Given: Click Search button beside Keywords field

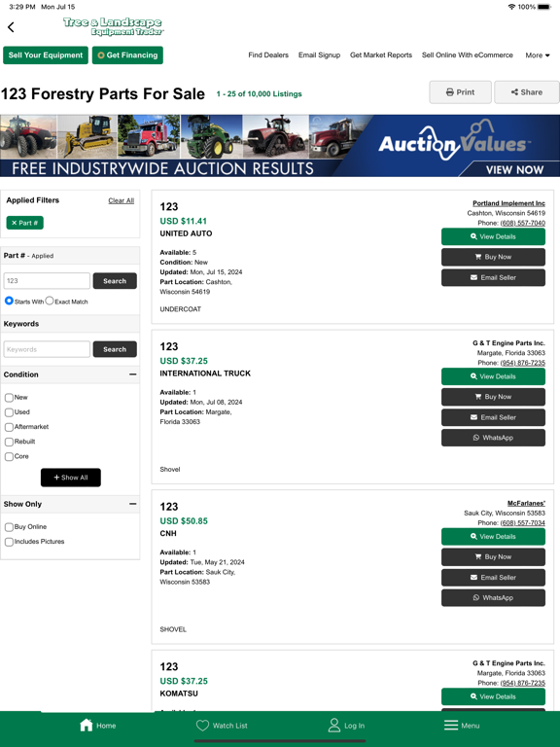Looking at the screenshot, I should click(115, 349).
